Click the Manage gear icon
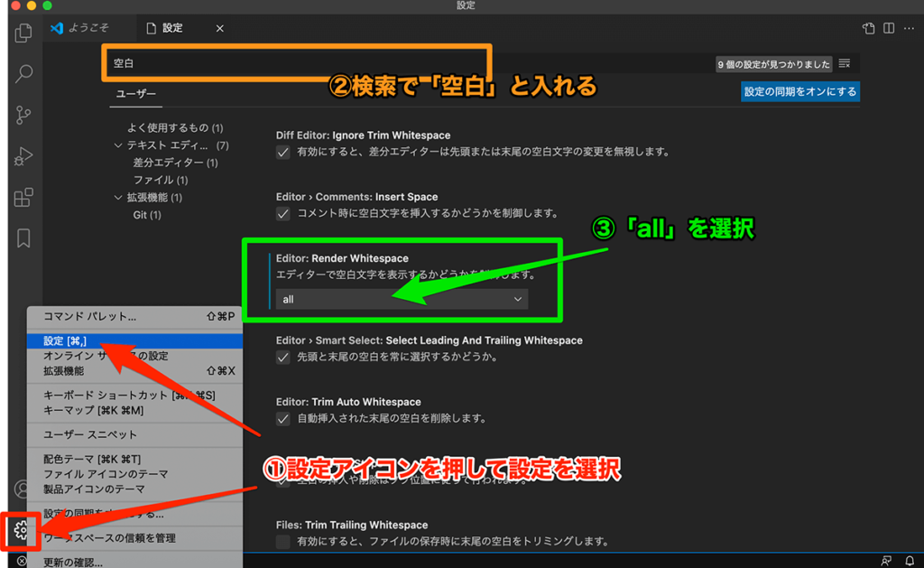Screen dimensions: 924x568 click(x=21, y=530)
